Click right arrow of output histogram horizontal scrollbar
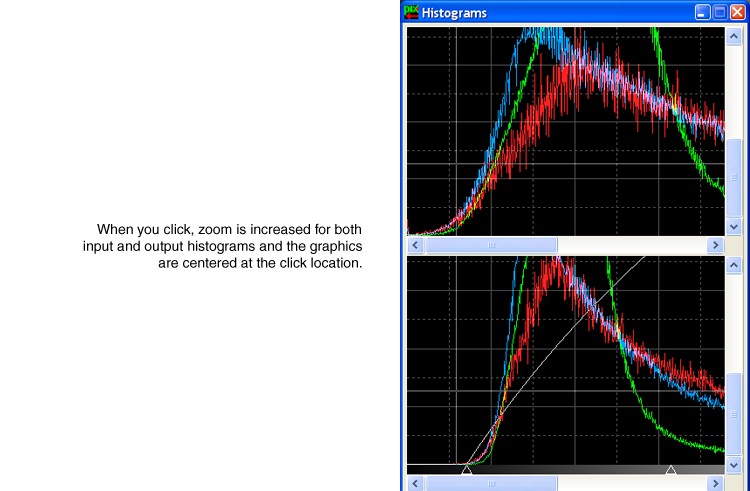 715,483
